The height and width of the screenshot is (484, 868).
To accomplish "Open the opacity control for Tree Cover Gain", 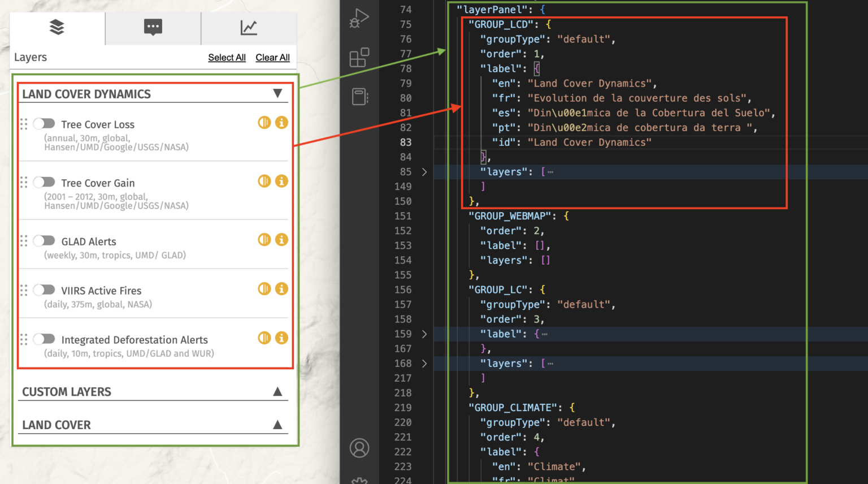I will tap(264, 181).
